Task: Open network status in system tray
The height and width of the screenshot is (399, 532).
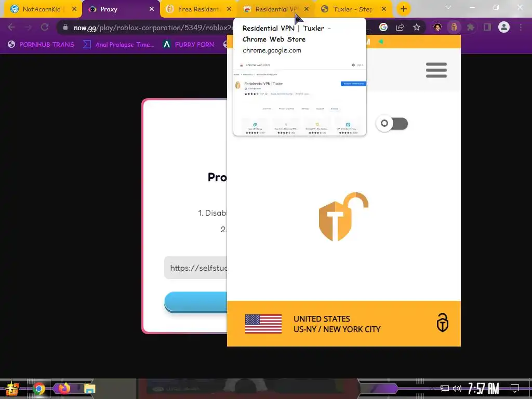Action: 445,389
